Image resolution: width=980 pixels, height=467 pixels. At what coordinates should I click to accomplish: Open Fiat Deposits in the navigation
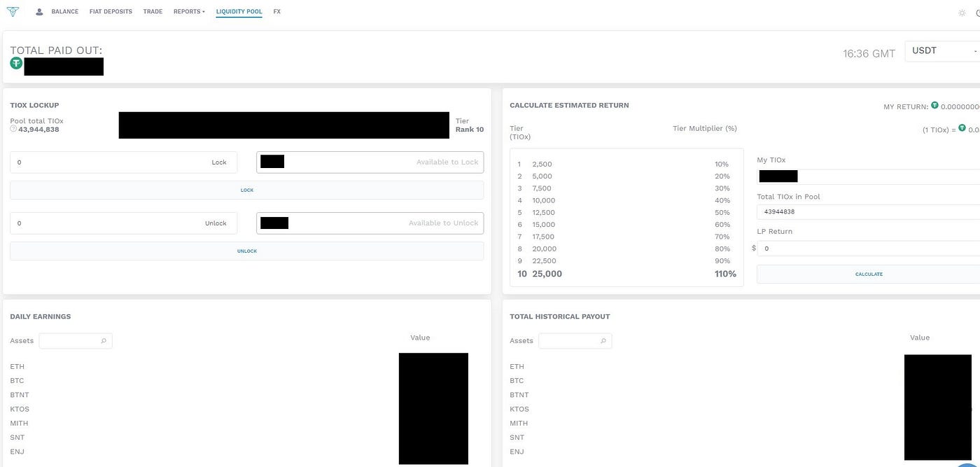[111, 12]
